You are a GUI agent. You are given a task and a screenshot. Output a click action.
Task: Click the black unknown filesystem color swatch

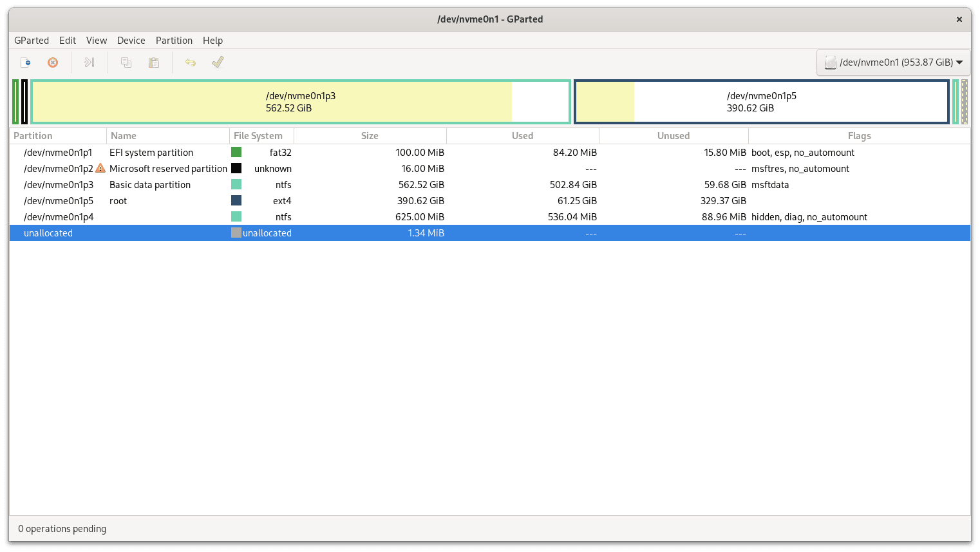(236, 168)
